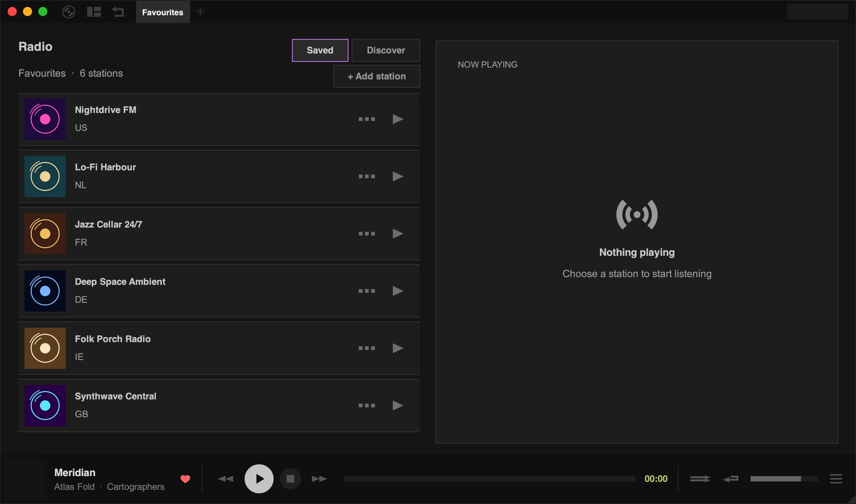Seek within the track progress bar
Screen dimensions: 856x504
coord(489,479)
